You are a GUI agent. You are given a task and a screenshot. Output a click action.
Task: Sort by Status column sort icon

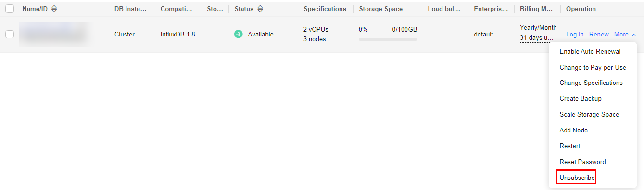point(260,9)
